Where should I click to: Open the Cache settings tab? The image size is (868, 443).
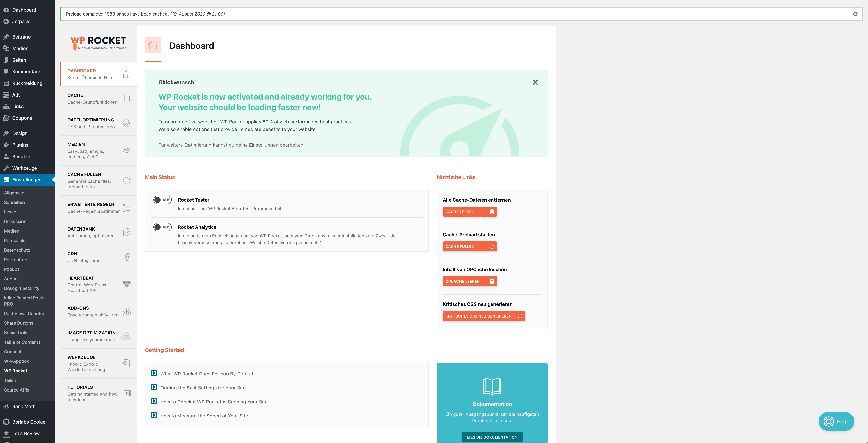pyautogui.click(x=98, y=99)
